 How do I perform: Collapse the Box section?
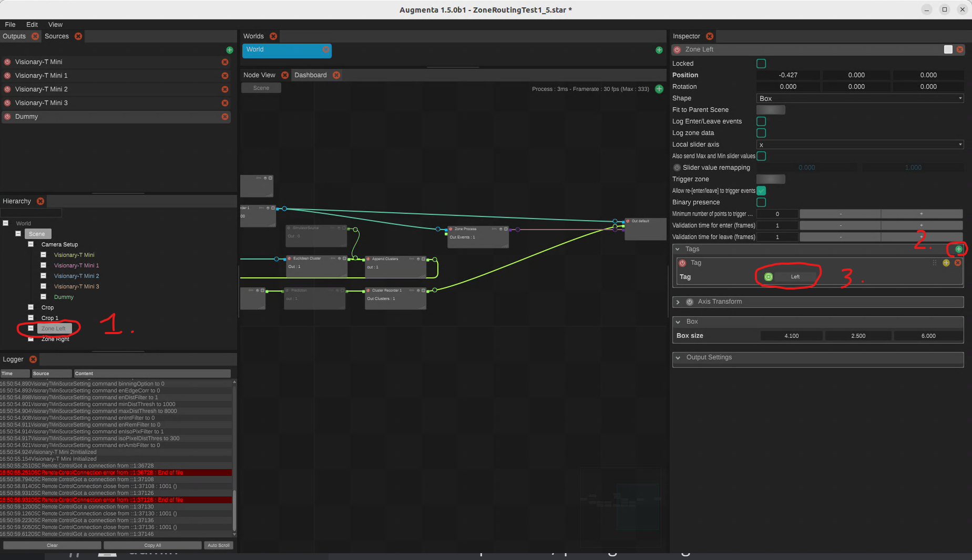678,322
